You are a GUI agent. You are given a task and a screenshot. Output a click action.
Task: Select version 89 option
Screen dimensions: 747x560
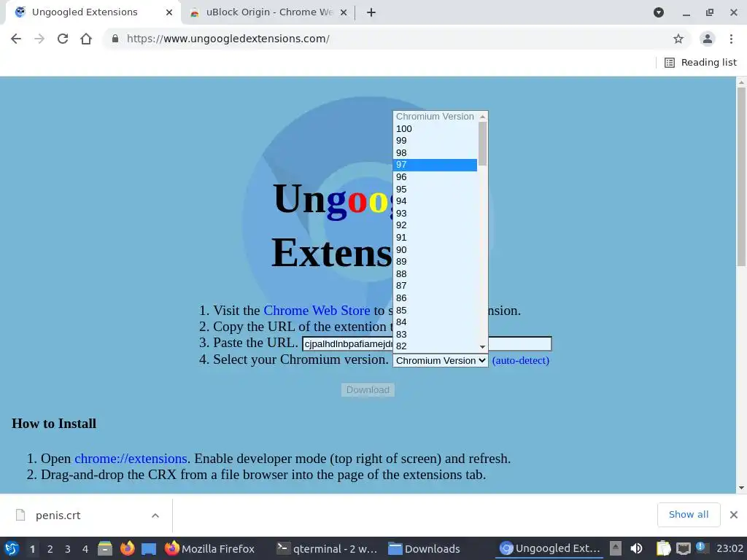click(x=435, y=262)
